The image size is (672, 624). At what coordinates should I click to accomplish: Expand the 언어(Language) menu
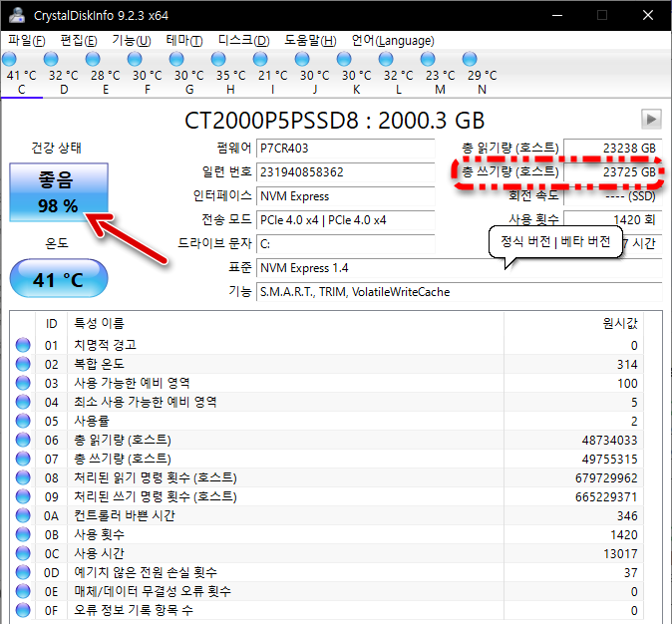[393, 41]
